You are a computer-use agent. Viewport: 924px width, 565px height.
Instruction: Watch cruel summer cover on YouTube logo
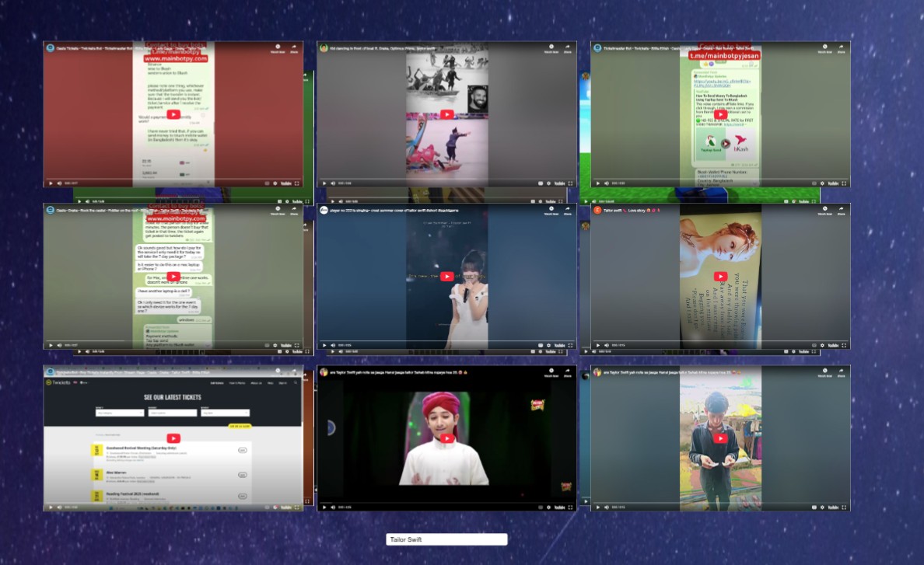[x=560, y=345]
